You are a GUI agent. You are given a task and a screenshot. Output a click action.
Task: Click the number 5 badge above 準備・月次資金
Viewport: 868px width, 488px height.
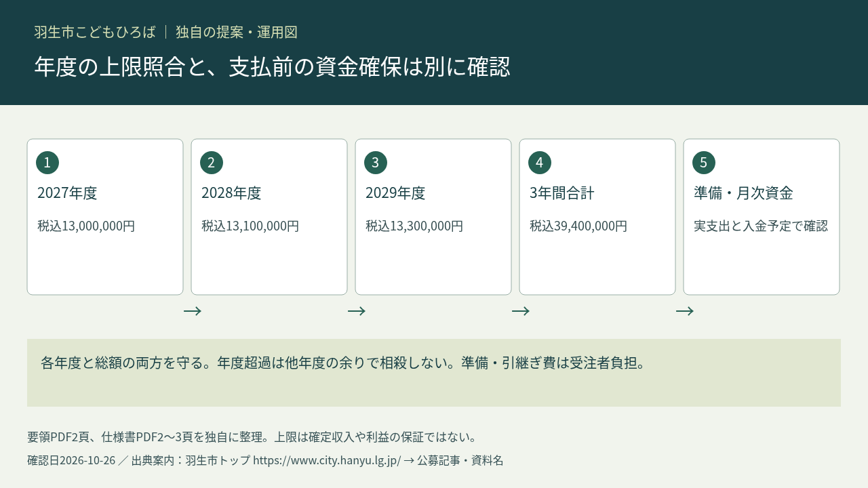pos(704,163)
